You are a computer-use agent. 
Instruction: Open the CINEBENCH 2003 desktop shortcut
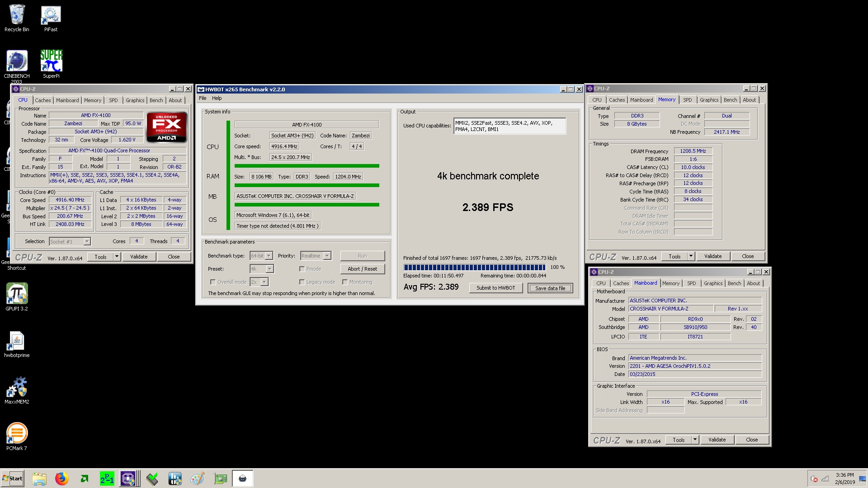[x=17, y=66]
